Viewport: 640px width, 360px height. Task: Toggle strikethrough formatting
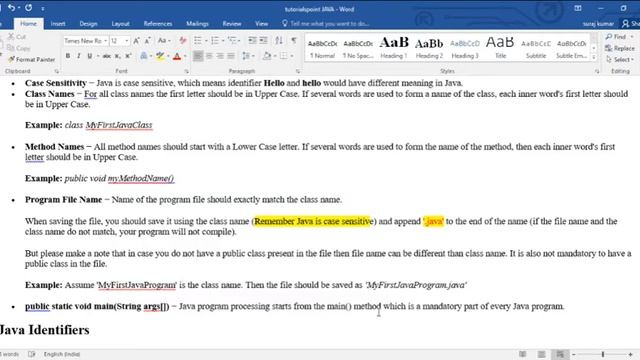(107, 56)
